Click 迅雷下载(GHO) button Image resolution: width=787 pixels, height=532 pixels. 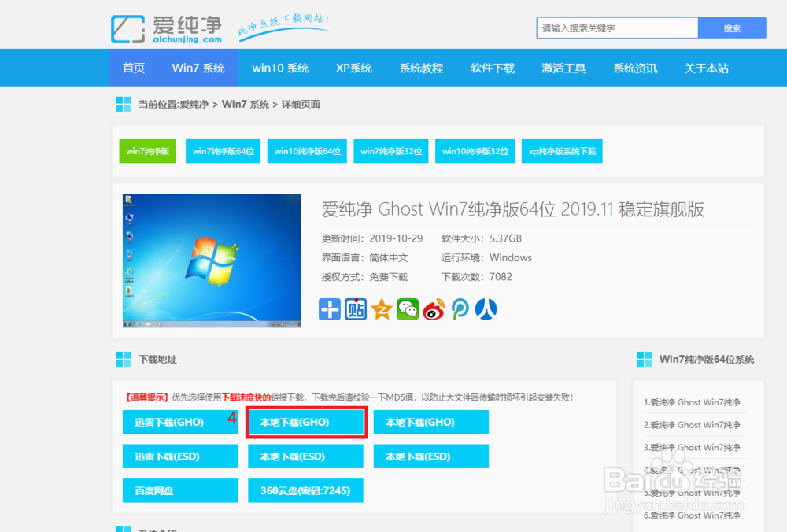[180, 422]
